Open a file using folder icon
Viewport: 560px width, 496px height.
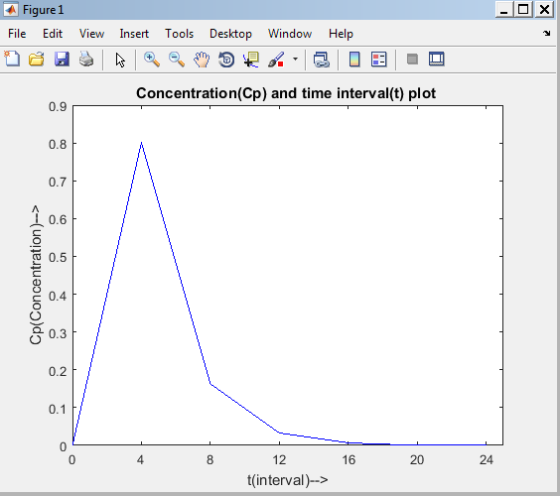37,59
